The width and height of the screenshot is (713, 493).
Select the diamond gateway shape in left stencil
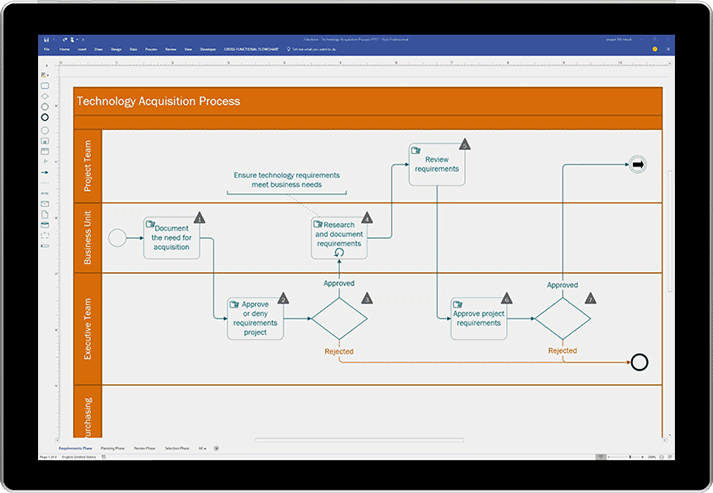pos(45,96)
